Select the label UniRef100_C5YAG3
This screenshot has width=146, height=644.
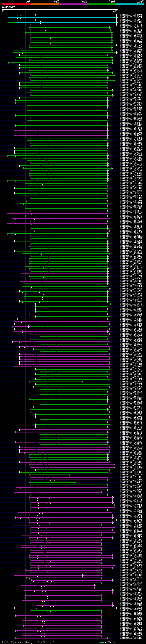pos(131,367)
